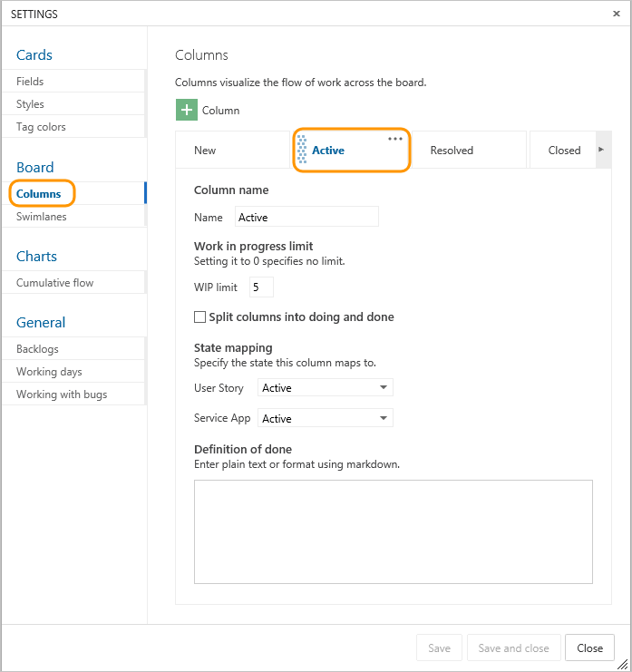Viewport: 632px width, 672px height.
Task: Focus the WIP limit input field
Action: tap(261, 287)
